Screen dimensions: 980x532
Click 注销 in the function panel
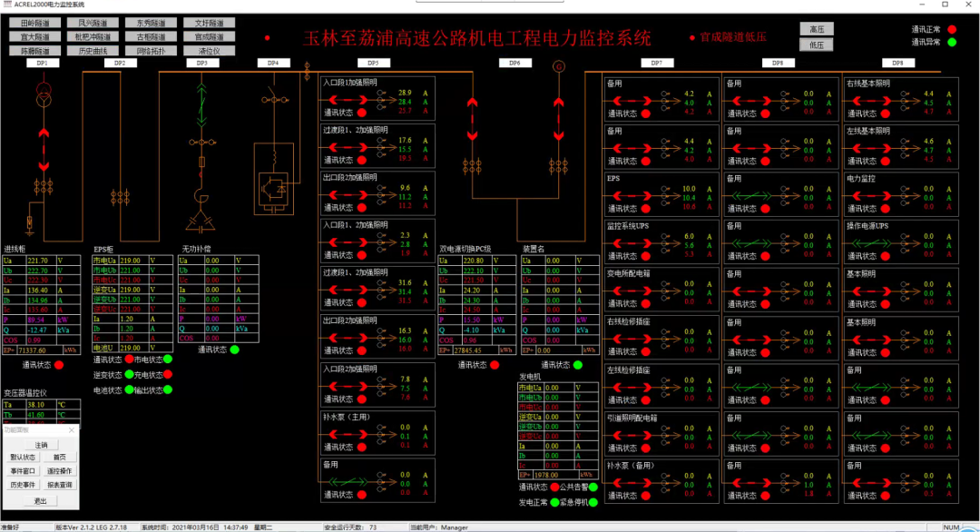coord(41,445)
